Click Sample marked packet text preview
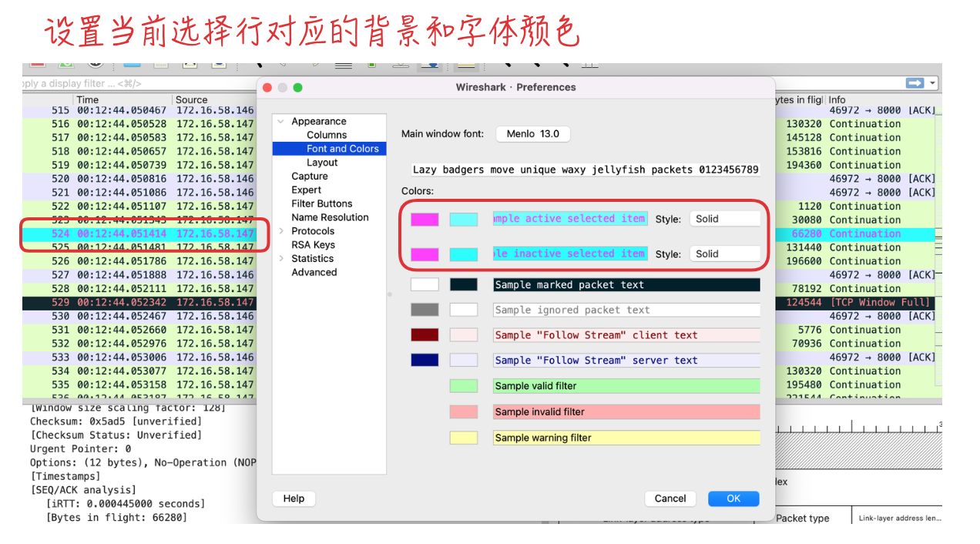Viewport: 980px width, 544px height. tap(626, 285)
